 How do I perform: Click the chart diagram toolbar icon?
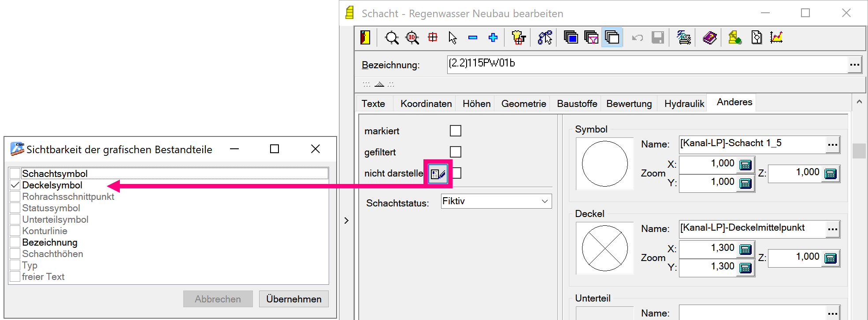(x=776, y=38)
